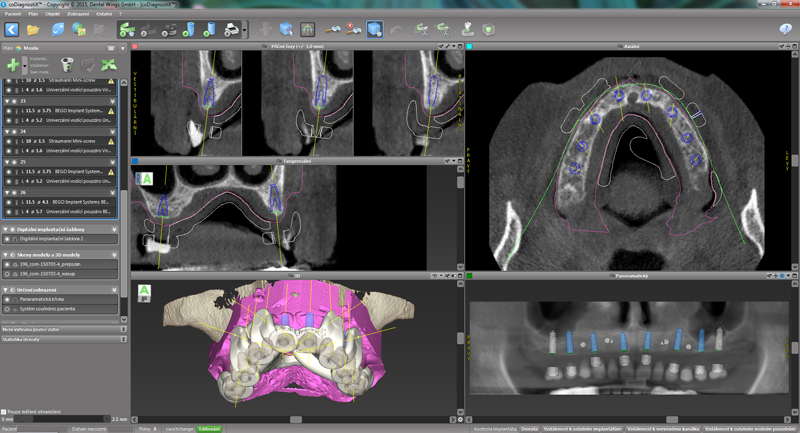Expand the 'Statistika denzity' panel
The height and width of the screenshot is (433, 800).
[124, 340]
